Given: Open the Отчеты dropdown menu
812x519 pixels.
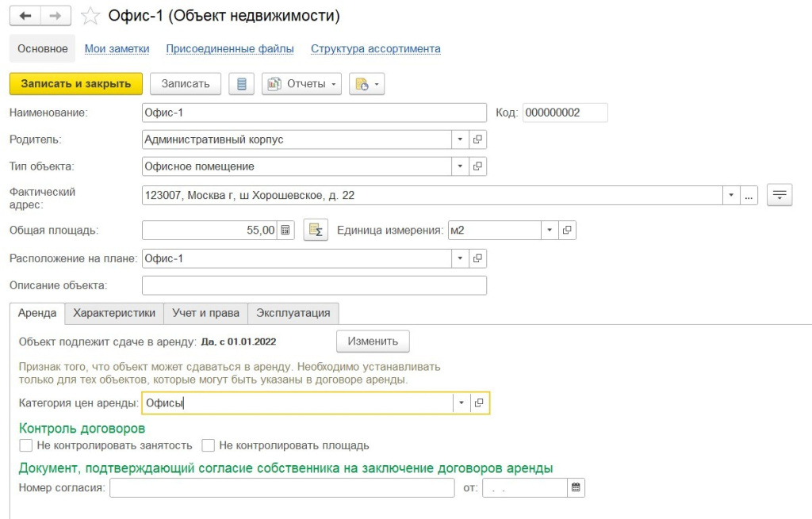Looking at the screenshot, I should tap(301, 84).
